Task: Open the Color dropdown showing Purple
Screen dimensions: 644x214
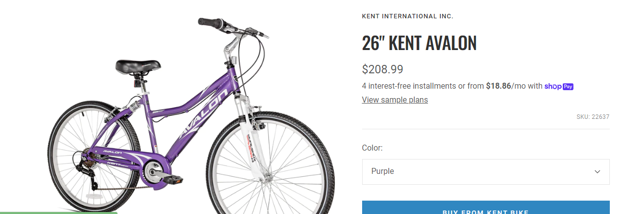Action: (485, 172)
